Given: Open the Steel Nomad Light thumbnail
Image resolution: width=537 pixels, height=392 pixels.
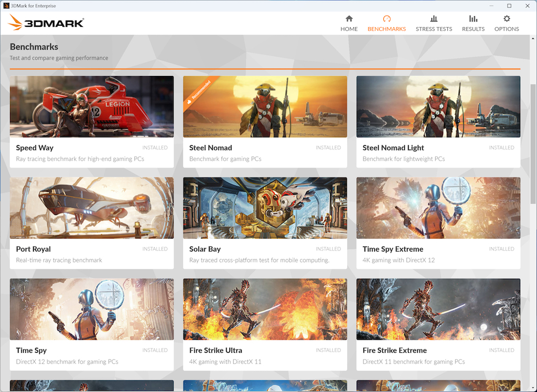Looking at the screenshot, I should coord(438,106).
